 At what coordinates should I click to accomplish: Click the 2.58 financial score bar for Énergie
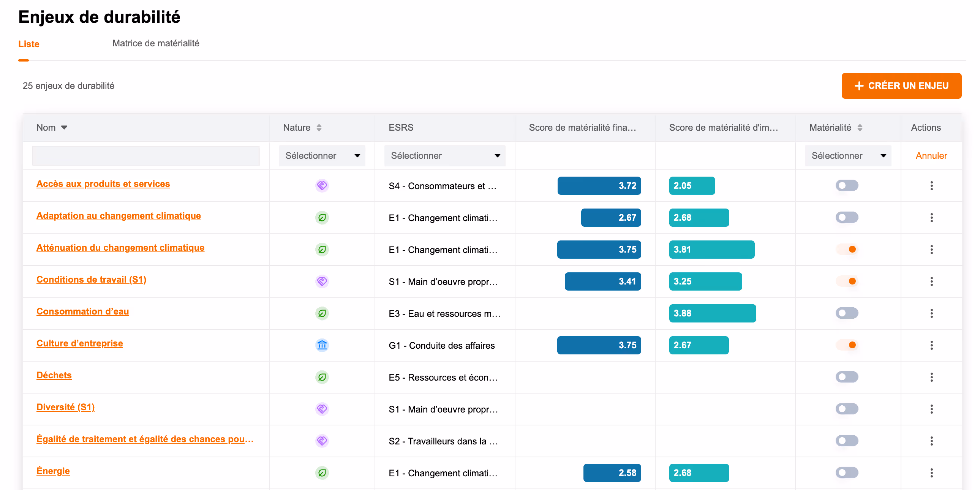[x=612, y=473]
